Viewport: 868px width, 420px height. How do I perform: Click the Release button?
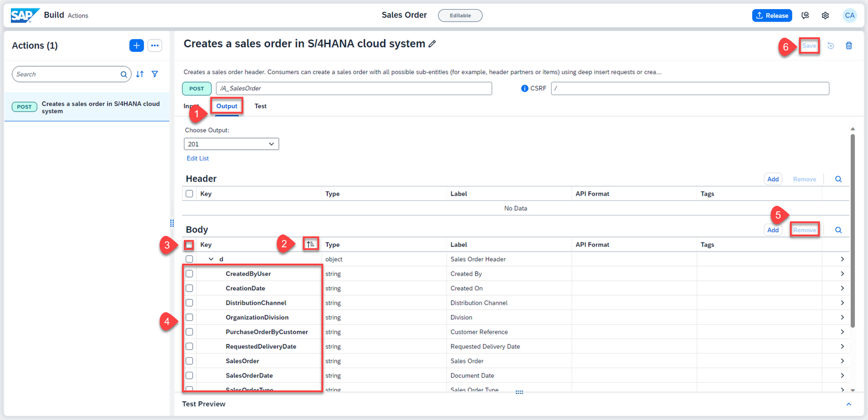point(772,16)
